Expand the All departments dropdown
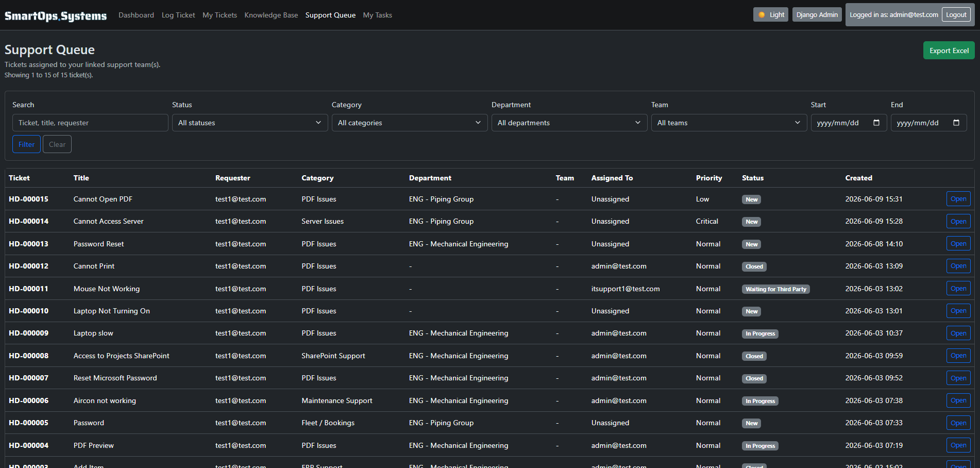The image size is (980, 468). click(x=569, y=123)
